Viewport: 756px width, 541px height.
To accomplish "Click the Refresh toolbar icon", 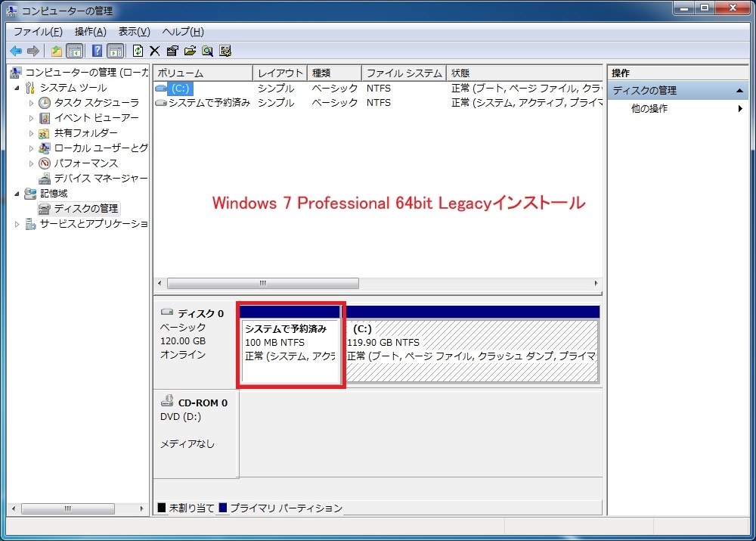I will (138, 51).
